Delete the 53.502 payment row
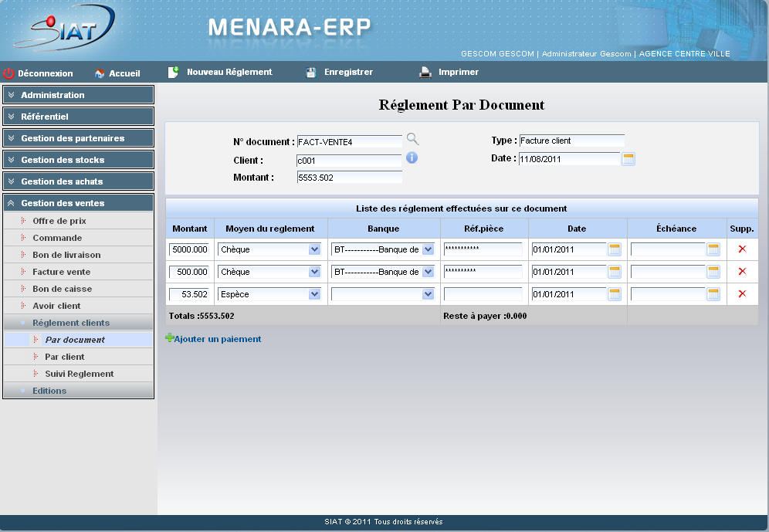This screenshot has height=532, width=769. [742, 294]
